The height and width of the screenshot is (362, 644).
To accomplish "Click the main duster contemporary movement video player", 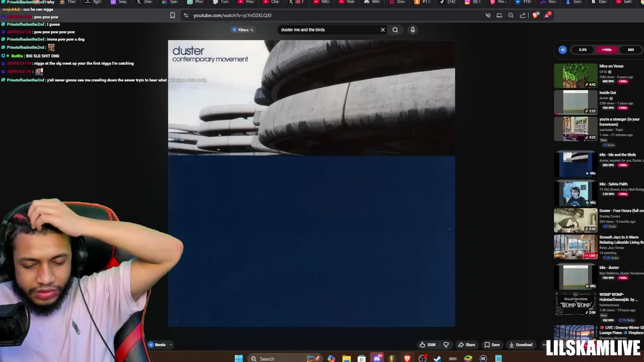I will pos(311,184).
